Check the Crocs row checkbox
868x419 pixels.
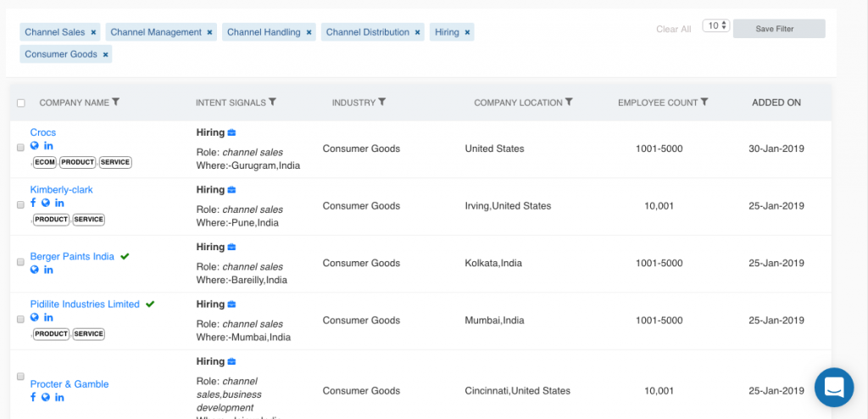tap(20, 148)
